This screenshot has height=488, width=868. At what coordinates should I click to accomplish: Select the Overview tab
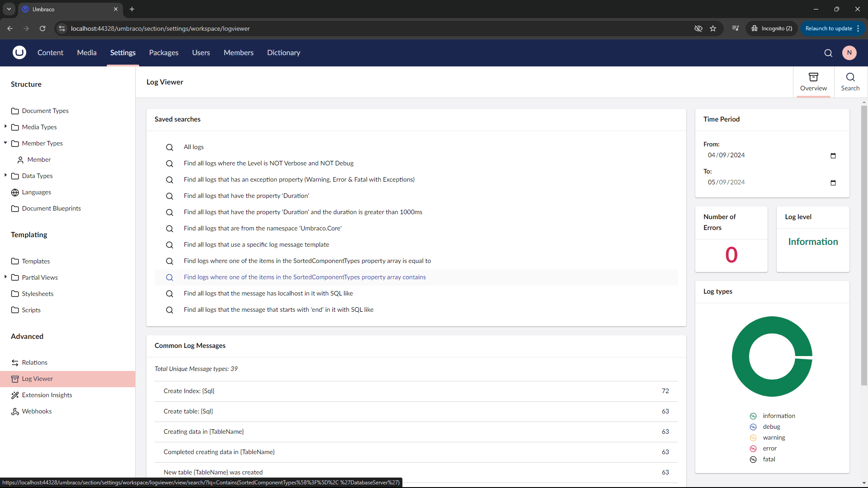pos(813,82)
